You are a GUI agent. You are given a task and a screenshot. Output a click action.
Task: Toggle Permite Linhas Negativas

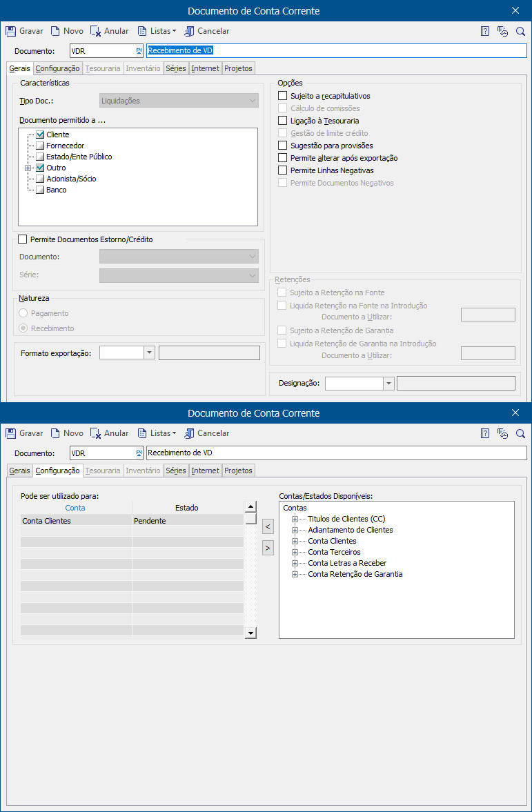tap(282, 170)
